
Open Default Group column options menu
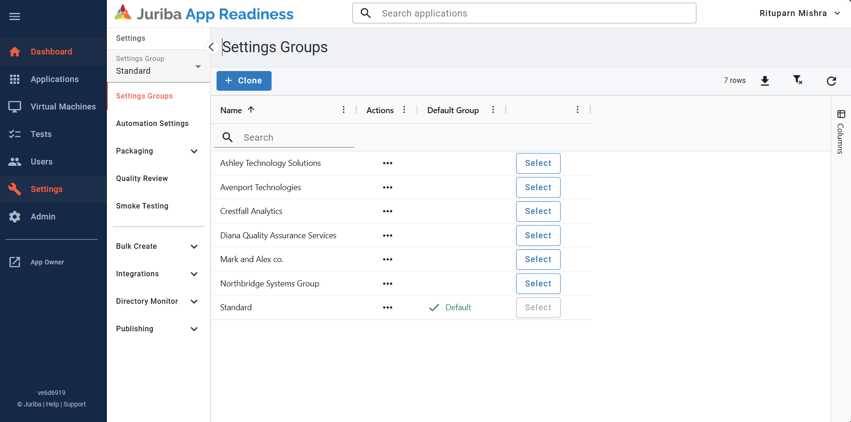pyautogui.click(x=493, y=110)
